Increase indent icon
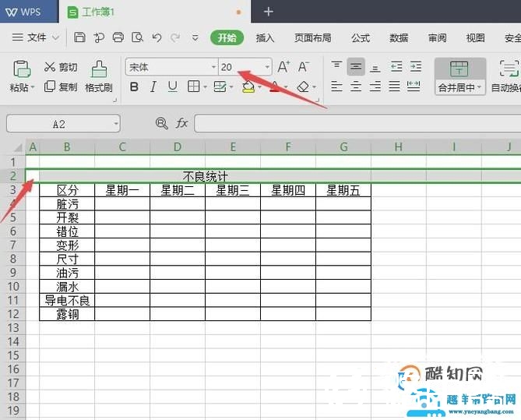 tap(416, 67)
